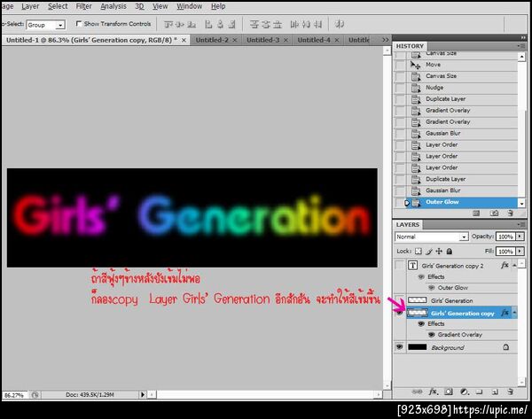Click the align vertical centers icon
The image size is (532, 419).
pyautogui.click(x=181, y=24)
